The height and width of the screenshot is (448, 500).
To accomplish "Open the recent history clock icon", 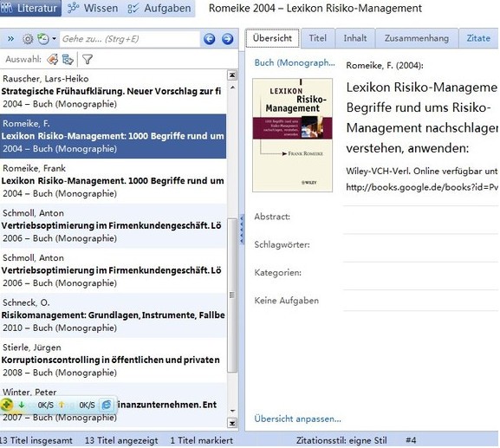I will click(43, 39).
